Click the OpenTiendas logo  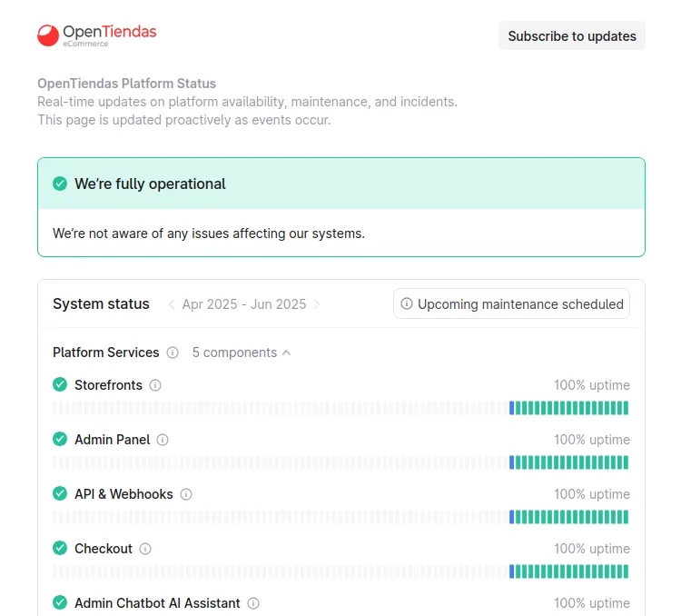tap(96, 35)
